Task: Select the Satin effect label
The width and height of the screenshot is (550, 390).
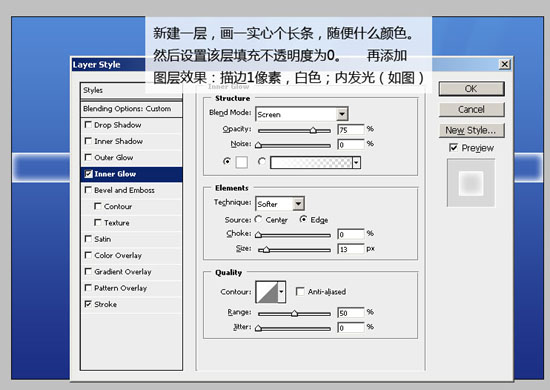Action: [x=102, y=239]
